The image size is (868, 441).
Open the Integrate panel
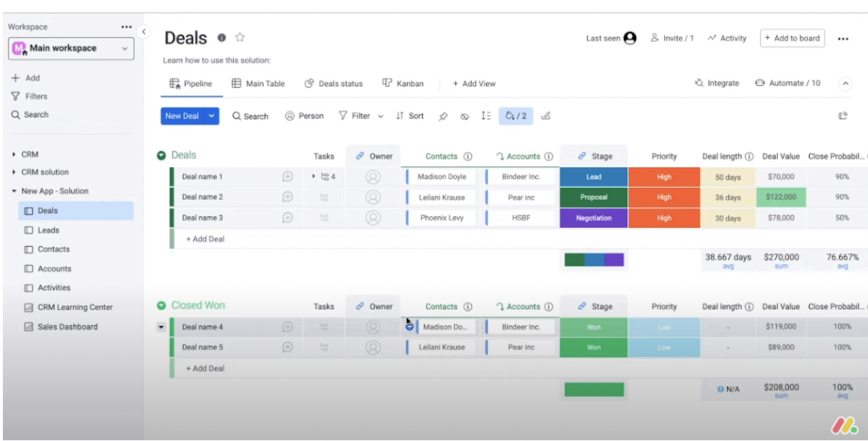pos(717,83)
